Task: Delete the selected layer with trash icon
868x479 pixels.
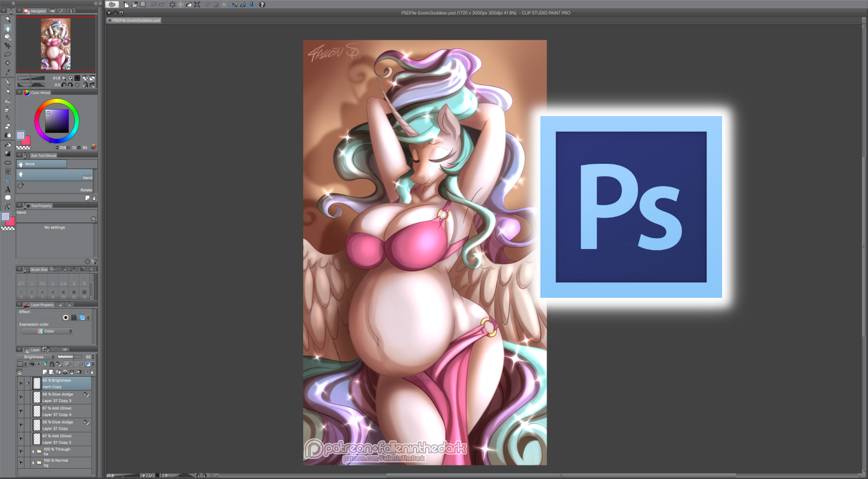Action: [x=92, y=372]
